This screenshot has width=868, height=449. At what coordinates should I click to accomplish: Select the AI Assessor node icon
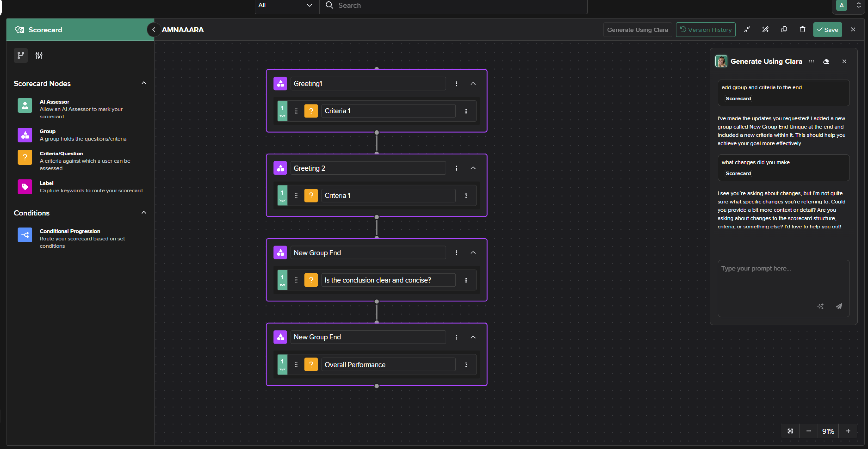coord(25,105)
